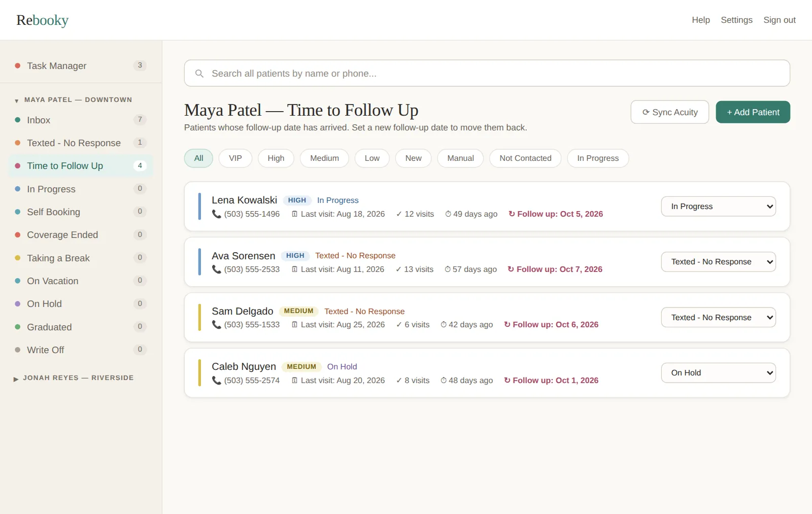Filter patients by High priority
812x514 pixels.
pos(276,158)
